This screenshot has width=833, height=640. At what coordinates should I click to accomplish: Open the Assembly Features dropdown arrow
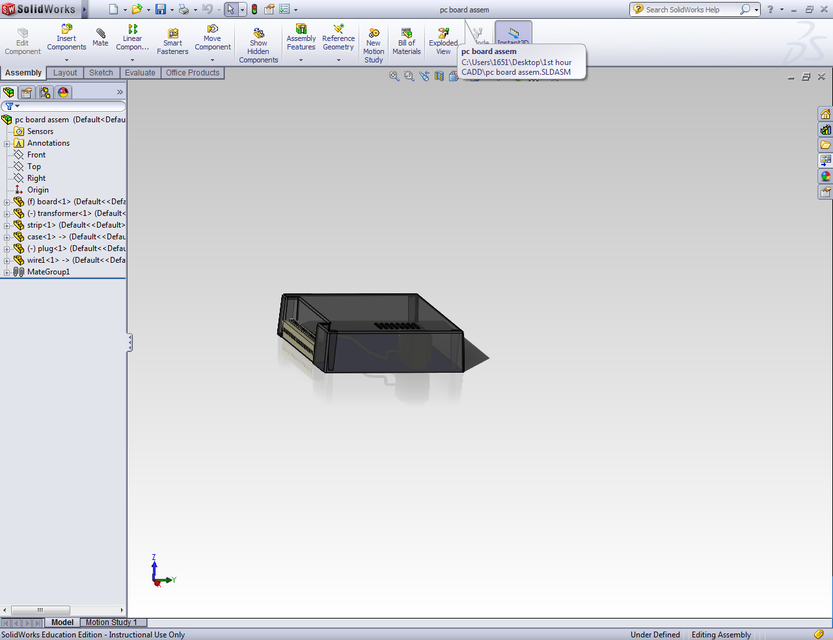click(301, 60)
